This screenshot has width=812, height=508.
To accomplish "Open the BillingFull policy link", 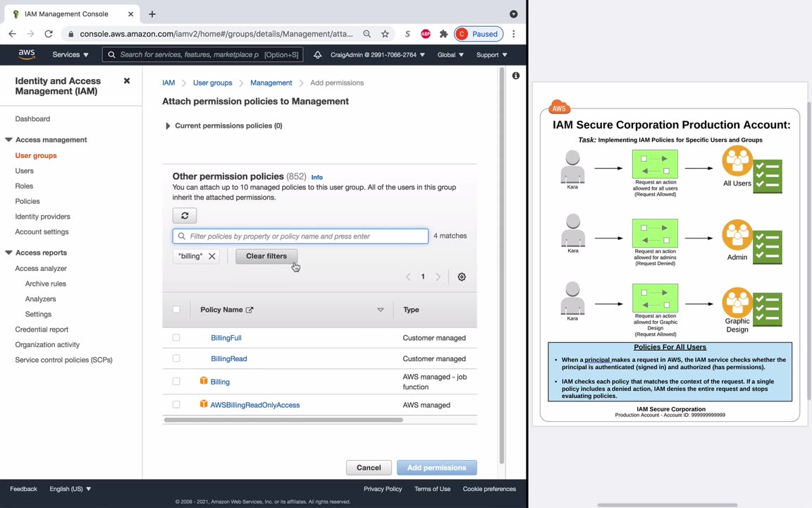I will 226,337.
